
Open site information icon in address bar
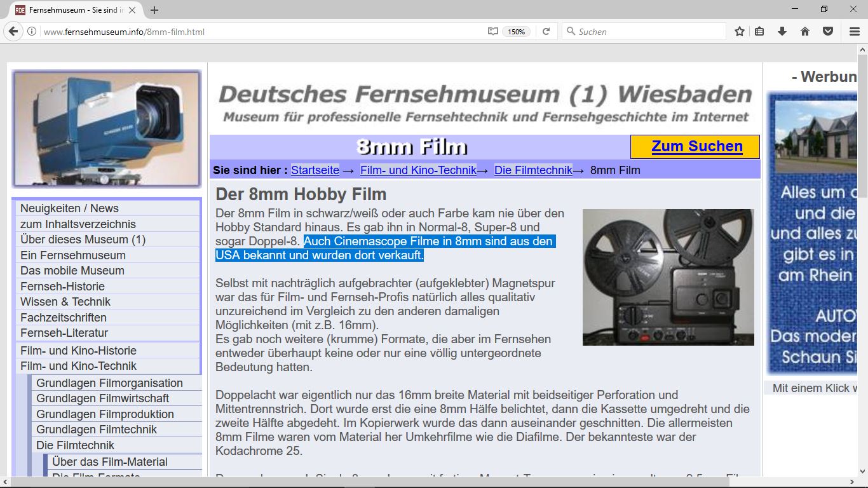click(x=31, y=31)
